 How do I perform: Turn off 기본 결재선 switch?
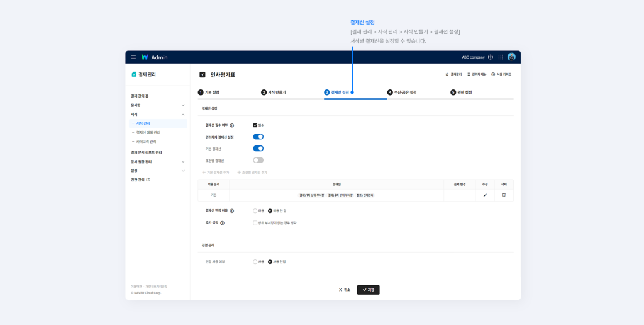point(258,148)
